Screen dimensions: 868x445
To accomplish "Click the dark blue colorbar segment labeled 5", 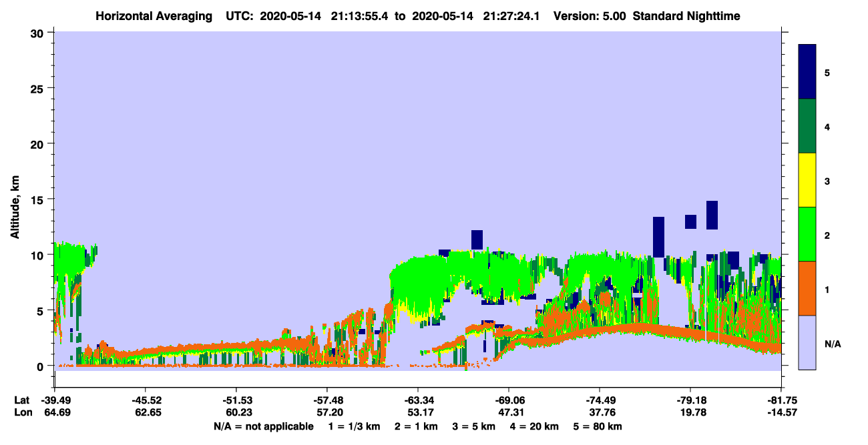I will [x=807, y=72].
